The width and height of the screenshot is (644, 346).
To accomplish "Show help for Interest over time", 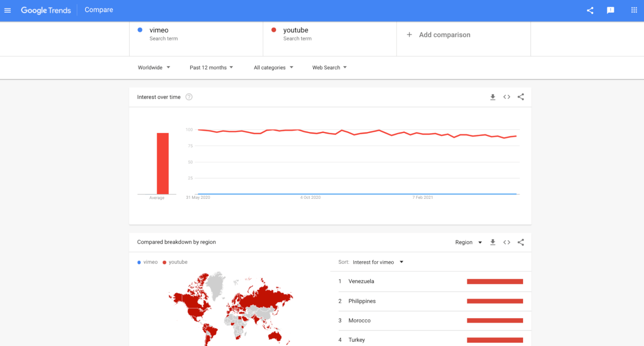I will point(189,97).
